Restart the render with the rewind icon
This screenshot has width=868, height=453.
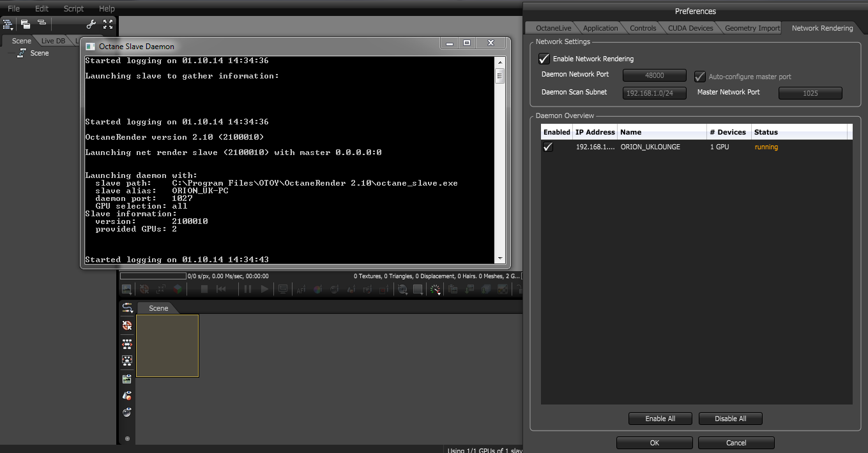(221, 289)
